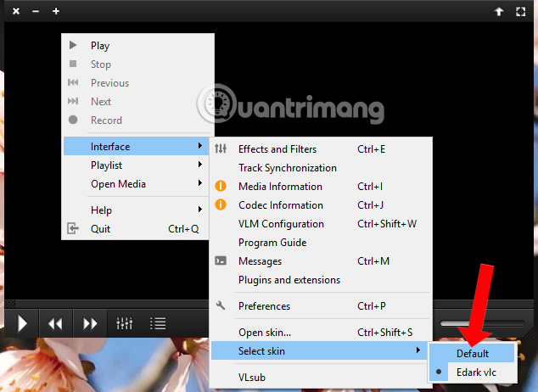Image resolution: width=538 pixels, height=392 pixels.
Task: Choose Play from the context menu
Action: (x=137, y=45)
